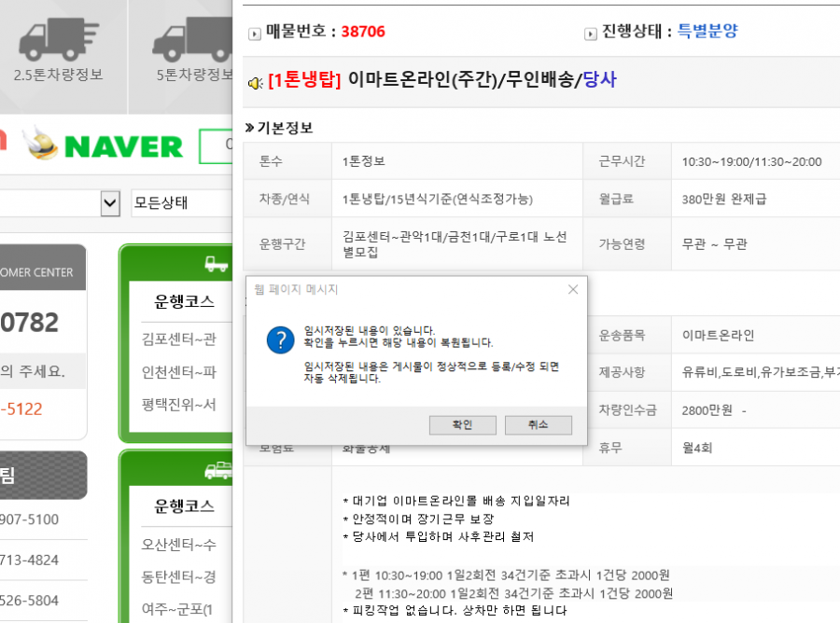Image resolution: width=840 pixels, height=623 pixels.
Task: Open the 오산센터~수 course link
Action: (x=179, y=545)
